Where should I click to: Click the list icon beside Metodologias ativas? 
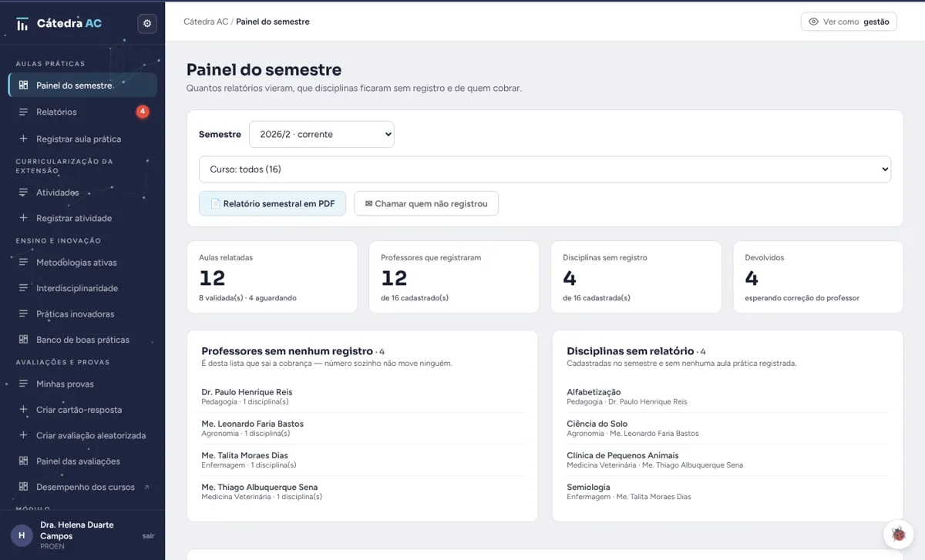click(24, 263)
